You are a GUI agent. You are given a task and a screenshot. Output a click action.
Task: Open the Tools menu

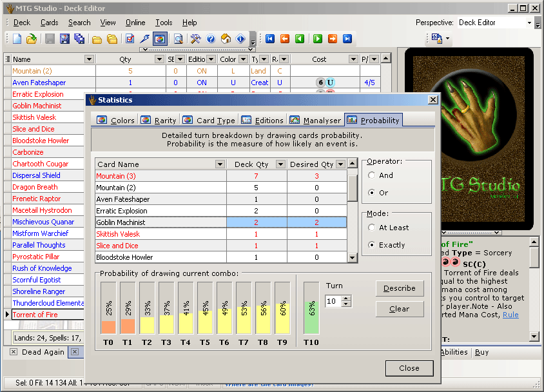pyautogui.click(x=164, y=23)
